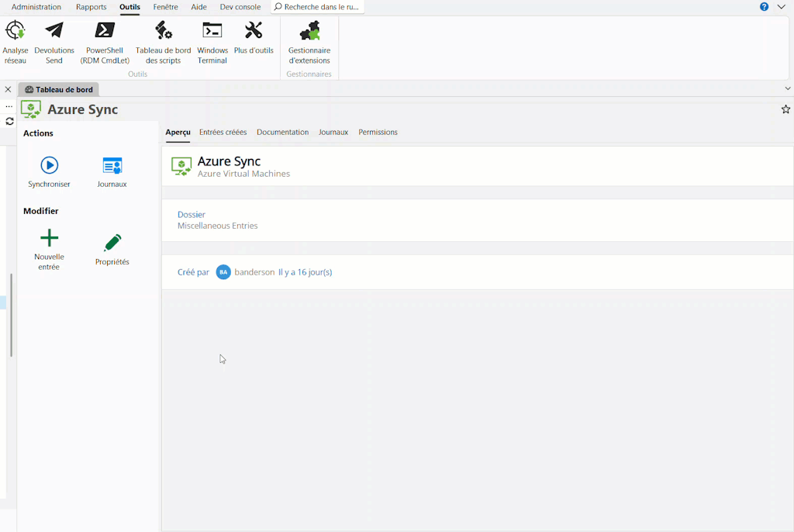Open Plus d'outils
Screen dimensions: 794x532
[x=254, y=39]
